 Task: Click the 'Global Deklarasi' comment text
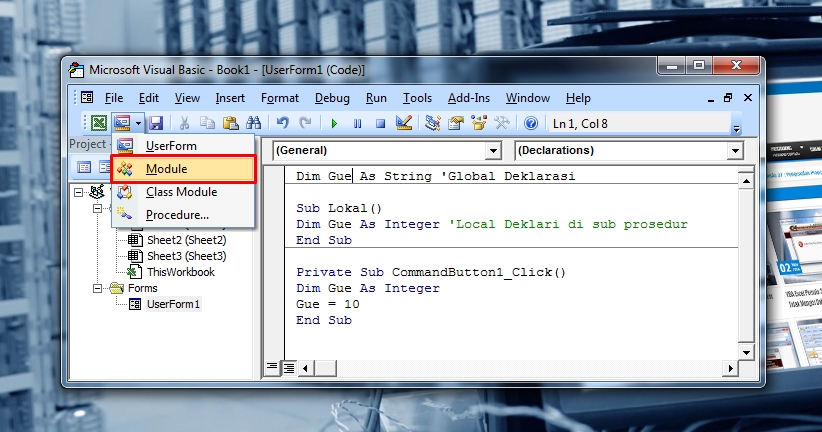click(511, 176)
